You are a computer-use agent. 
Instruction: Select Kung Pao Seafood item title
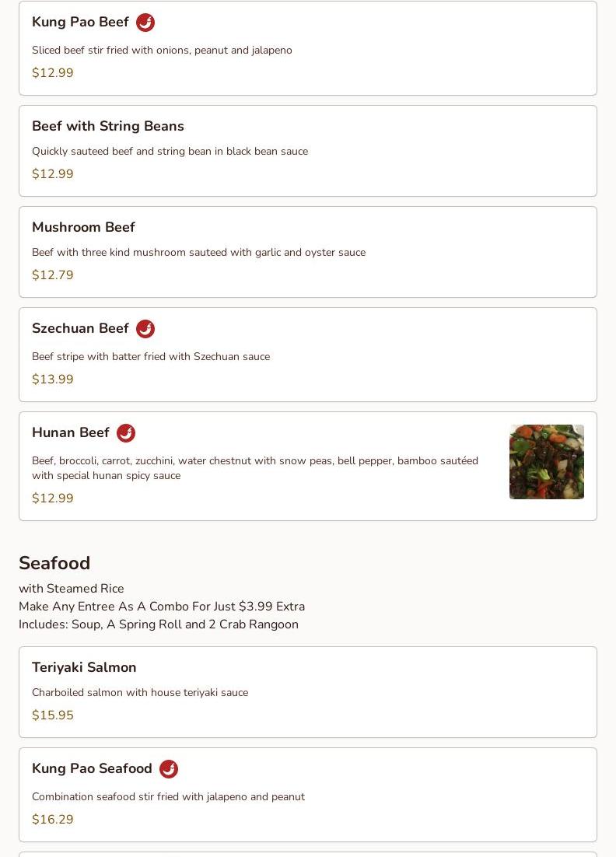point(92,768)
